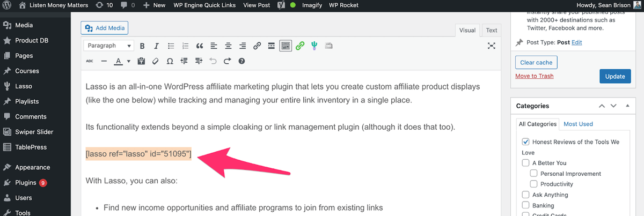Click the Add Media button
Viewport: 644px width, 216px height.
point(104,28)
